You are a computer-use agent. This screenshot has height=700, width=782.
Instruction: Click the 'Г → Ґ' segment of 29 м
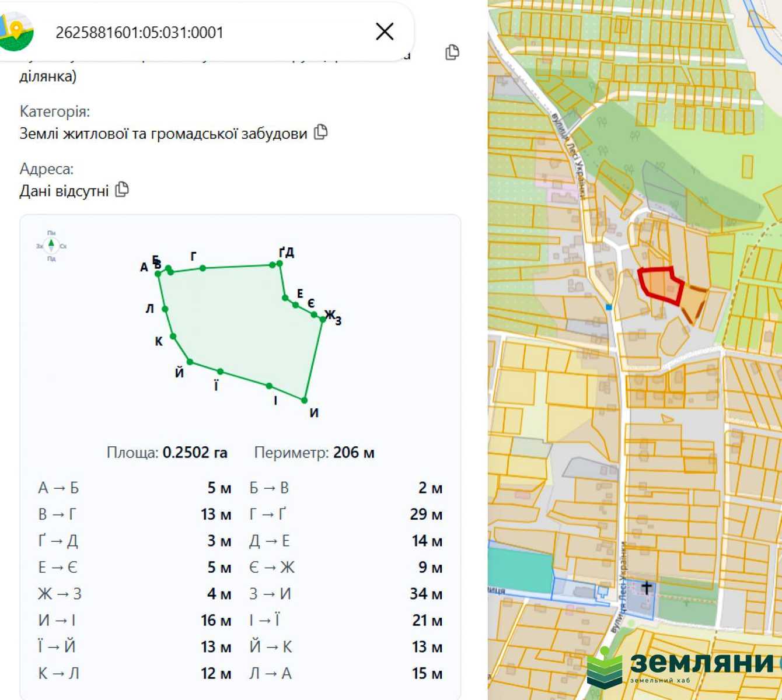click(x=346, y=514)
